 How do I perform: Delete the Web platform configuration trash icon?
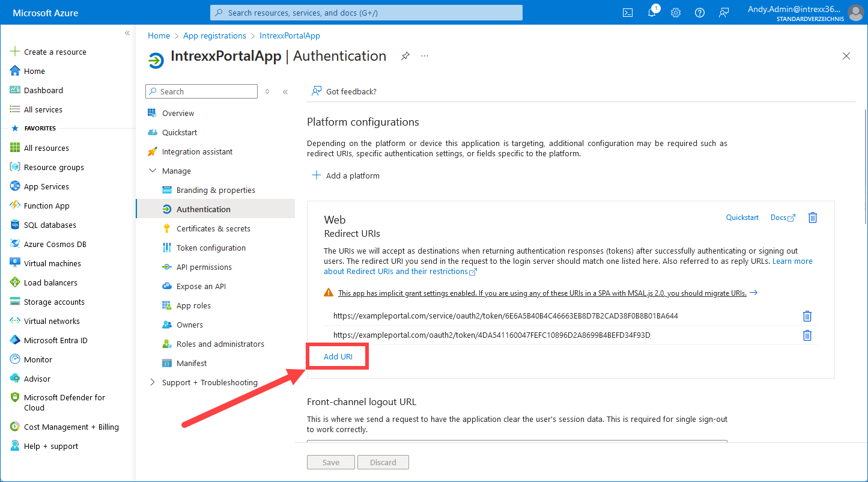pos(812,218)
